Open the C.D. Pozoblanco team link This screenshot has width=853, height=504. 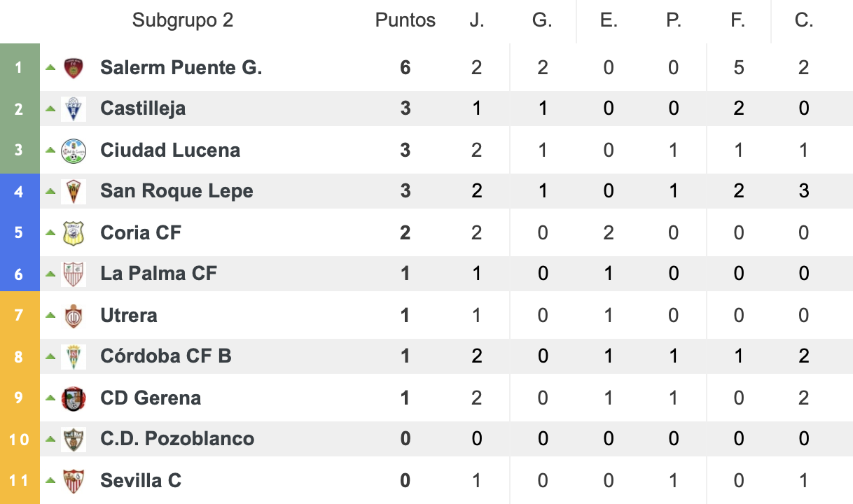[x=177, y=439]
